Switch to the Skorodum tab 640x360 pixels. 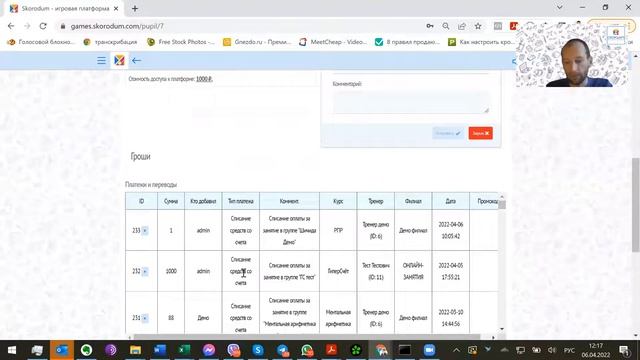tap(64, 8)
